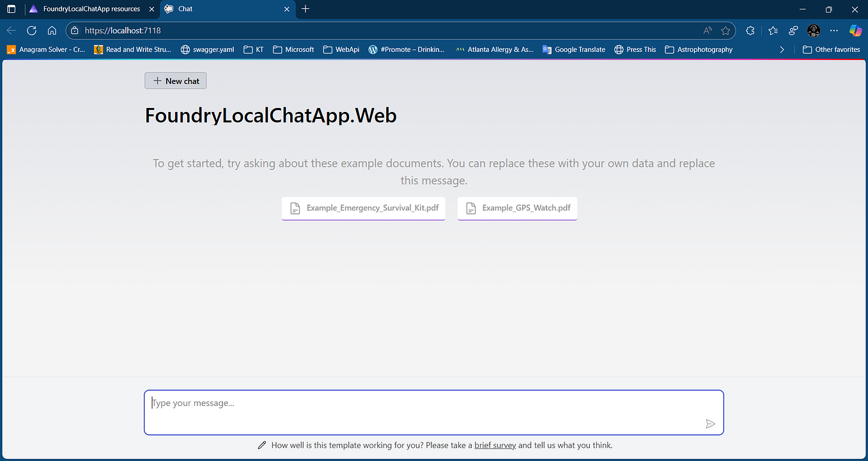Image resolution: width=868 pixels, height=461 pixels.
Task: Take the brief survey
Action: pyautogui.click(x=495, y=445)
